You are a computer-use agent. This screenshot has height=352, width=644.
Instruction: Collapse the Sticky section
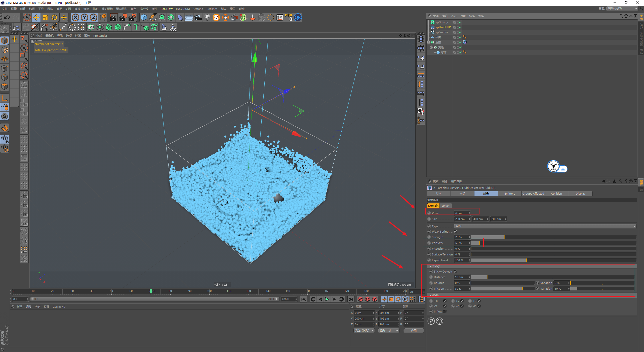coord(431,266)
